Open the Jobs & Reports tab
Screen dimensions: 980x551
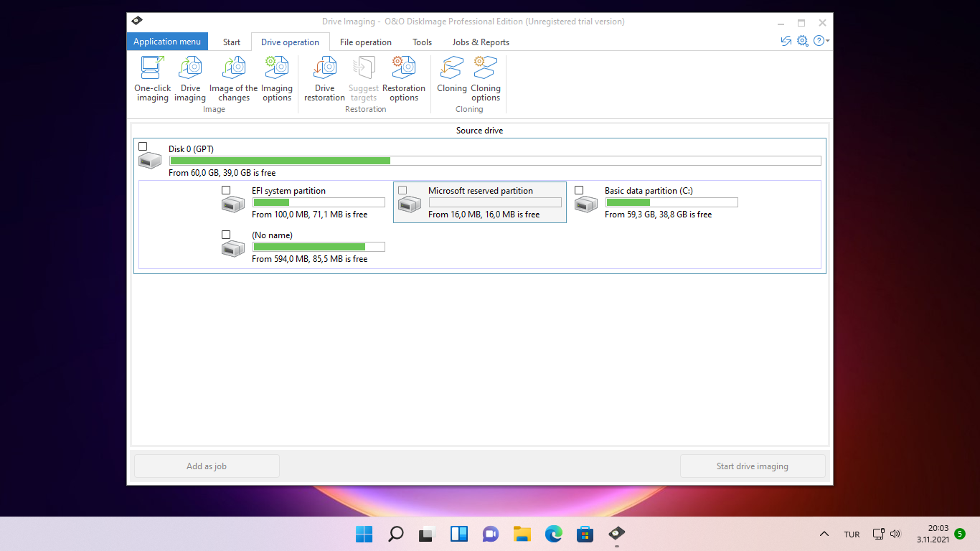(481, 42)
